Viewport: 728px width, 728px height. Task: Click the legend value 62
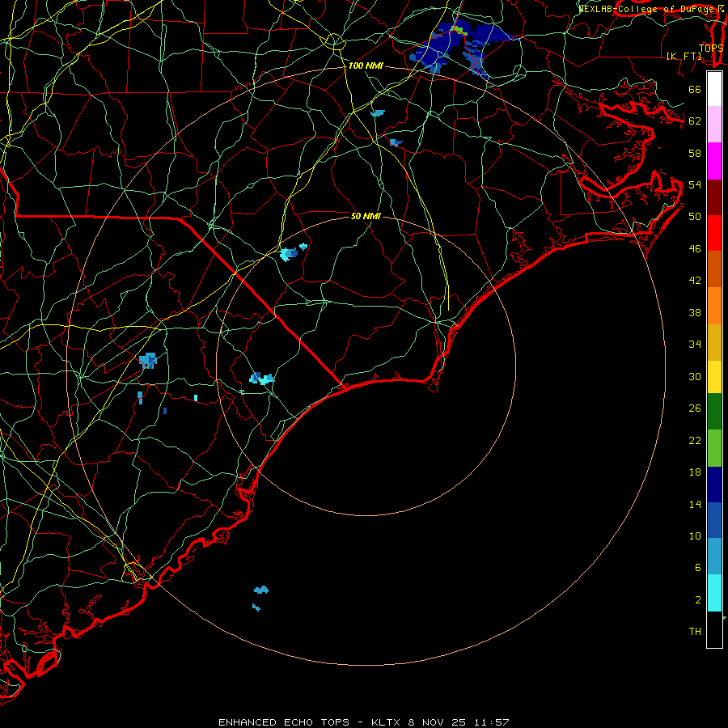pyautogui.click(x=695, y=121)
